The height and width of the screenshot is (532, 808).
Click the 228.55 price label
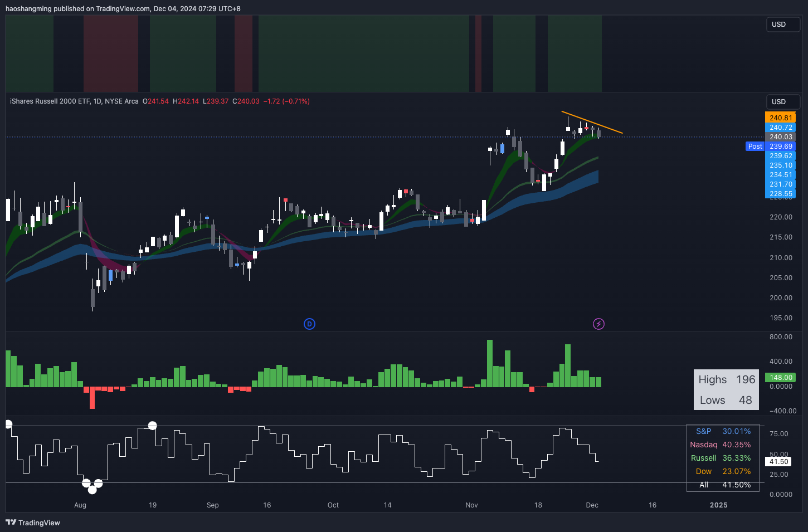coord(781,194)
